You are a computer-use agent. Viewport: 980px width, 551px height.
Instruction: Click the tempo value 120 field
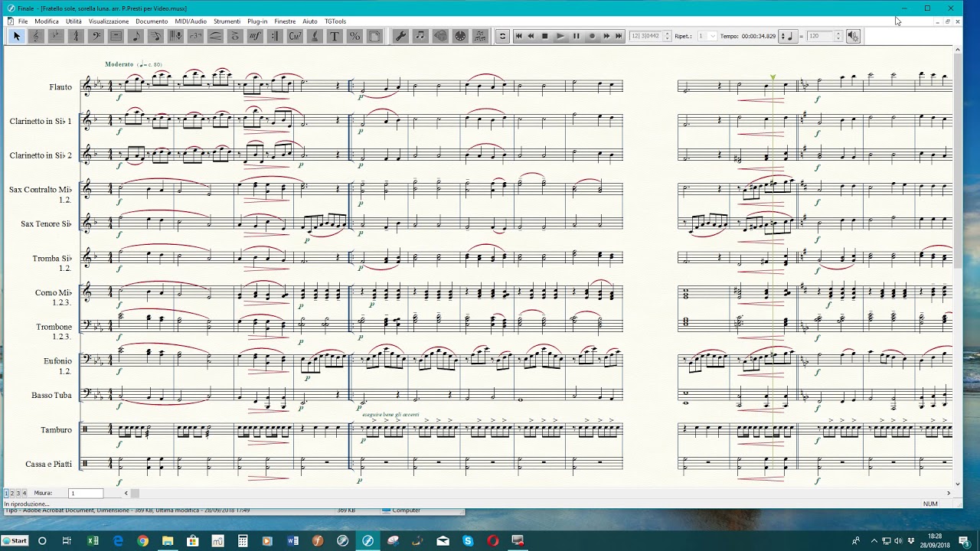[x=821, y=36]
